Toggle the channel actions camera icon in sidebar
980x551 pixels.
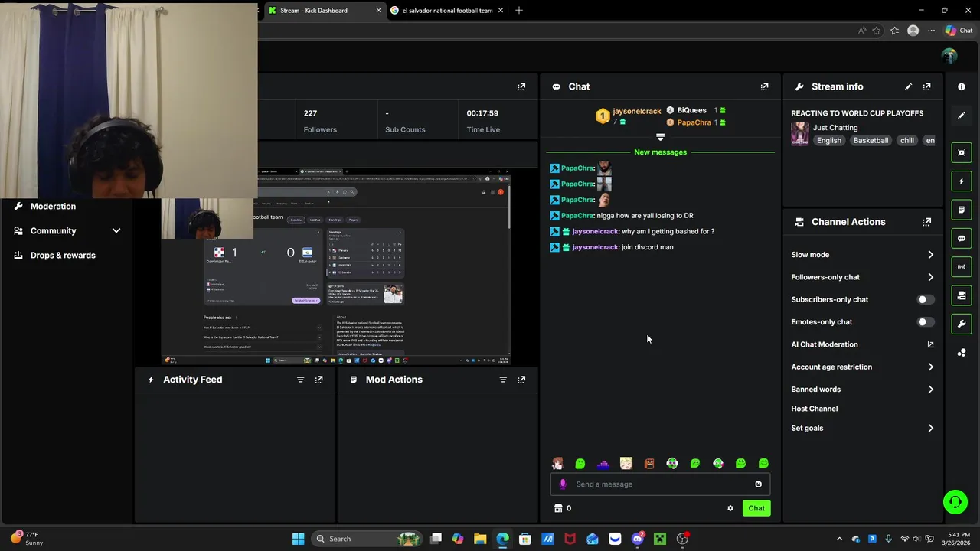[x=962, y=295]
